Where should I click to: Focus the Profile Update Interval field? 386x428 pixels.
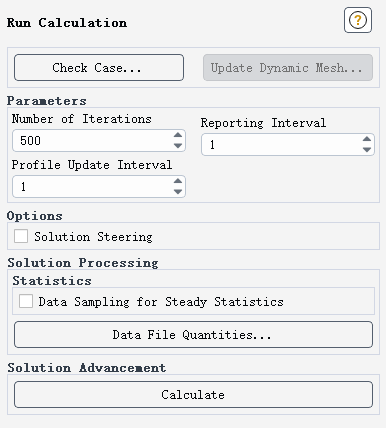(92, 186)
